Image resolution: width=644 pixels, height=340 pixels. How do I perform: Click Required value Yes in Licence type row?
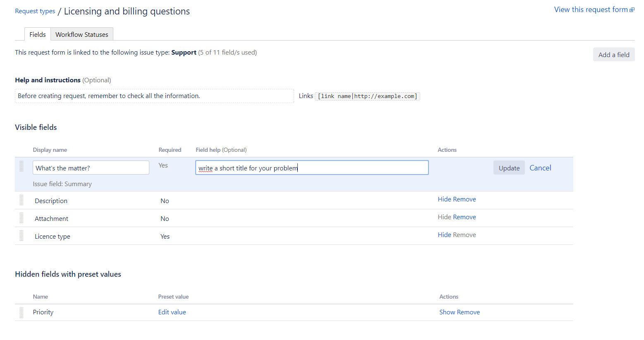(x=165, y=237)
